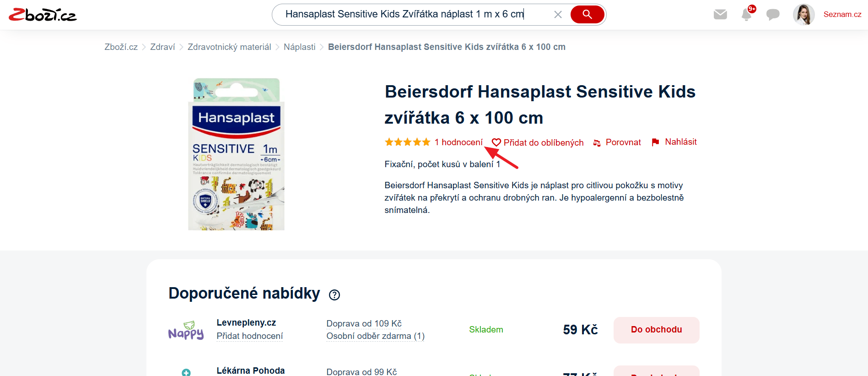Click Přidat hodnocení under Levnepleny.cz

[x=250, y=336]
